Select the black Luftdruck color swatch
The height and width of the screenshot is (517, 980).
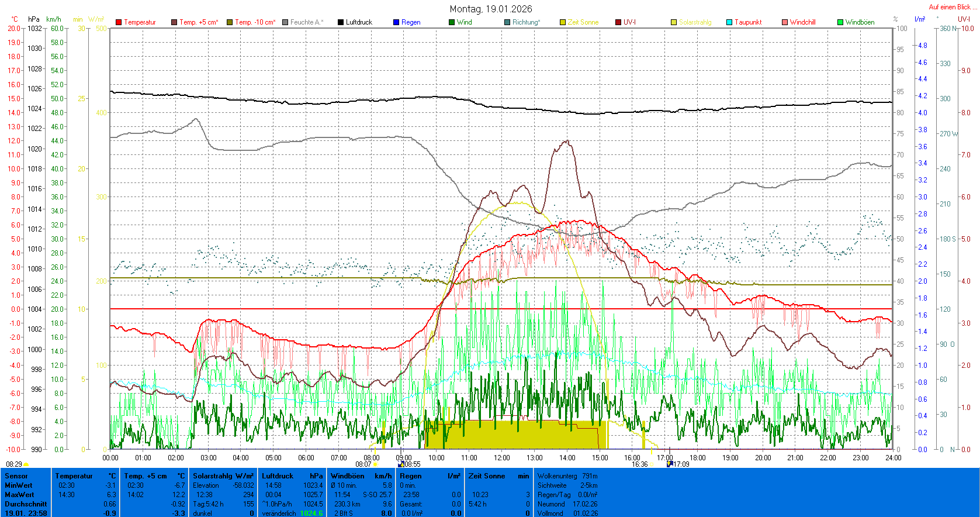pos(341,22)
